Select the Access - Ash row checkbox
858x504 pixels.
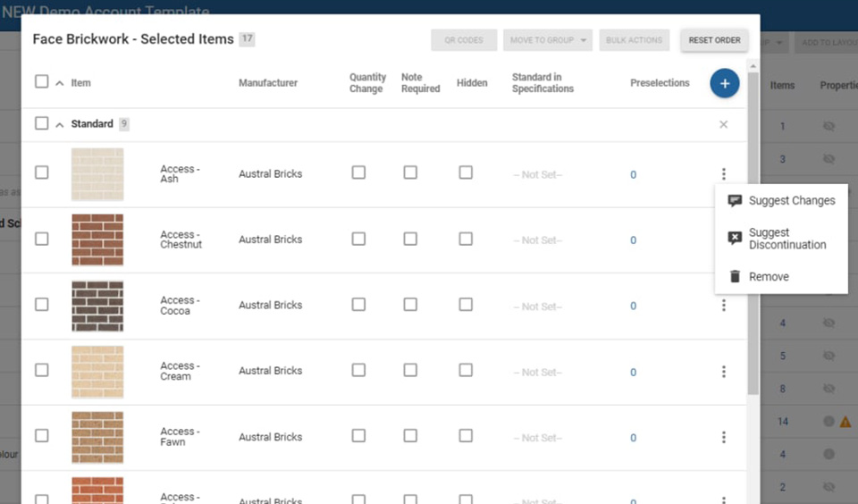click(42, 172)
